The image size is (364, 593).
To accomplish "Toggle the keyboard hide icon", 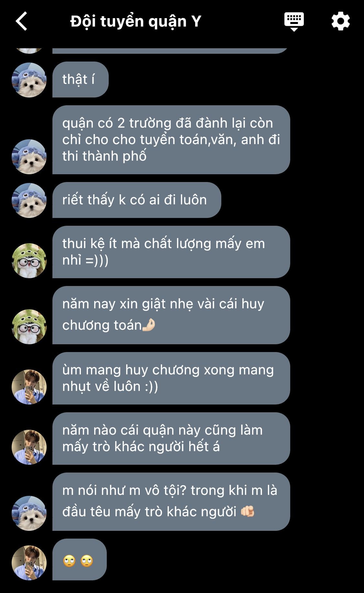I will (294, 22).
